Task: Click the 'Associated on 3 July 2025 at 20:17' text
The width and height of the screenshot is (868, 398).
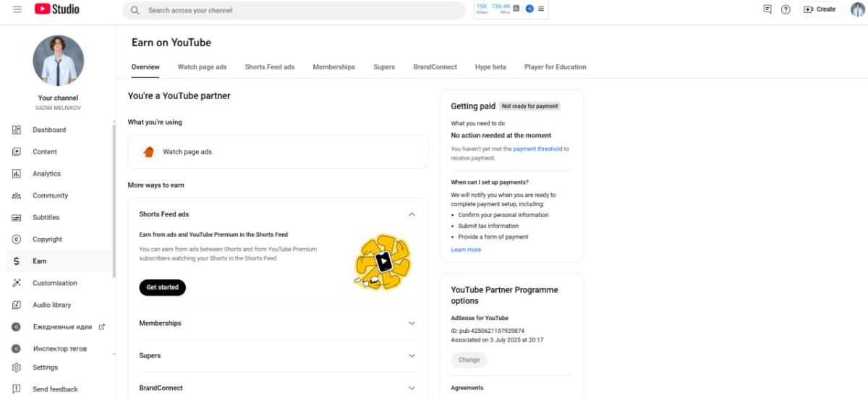Action: 497,339
